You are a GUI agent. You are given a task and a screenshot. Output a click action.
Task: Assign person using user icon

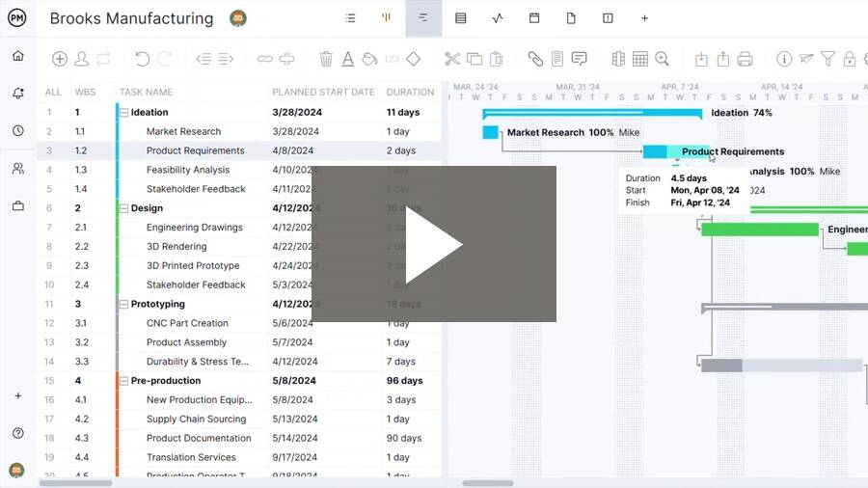(81, 59)
